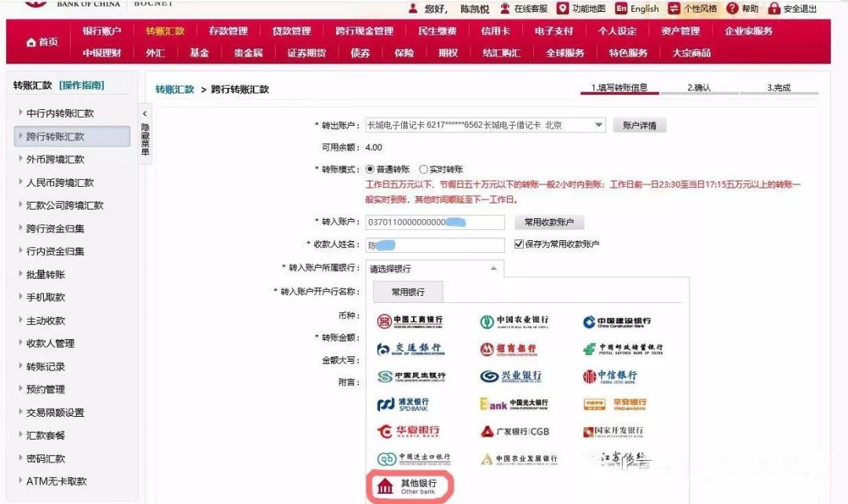Switch language to English
The width and height of the screenshot is (848, 504).
click(638, 9)
